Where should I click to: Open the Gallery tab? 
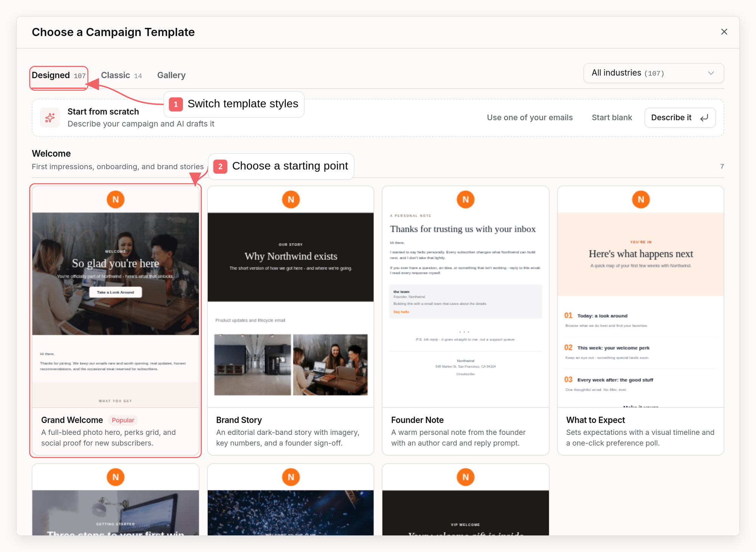point(171,75)
